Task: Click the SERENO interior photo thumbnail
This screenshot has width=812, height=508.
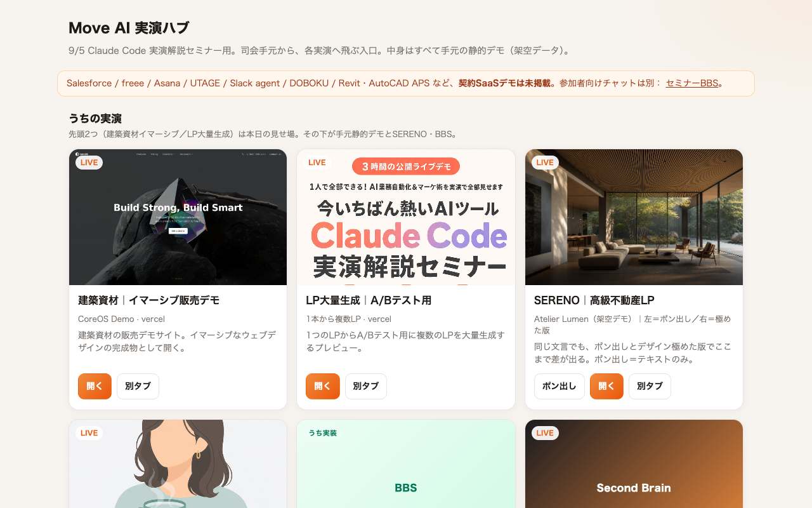Action: point(634,217)
